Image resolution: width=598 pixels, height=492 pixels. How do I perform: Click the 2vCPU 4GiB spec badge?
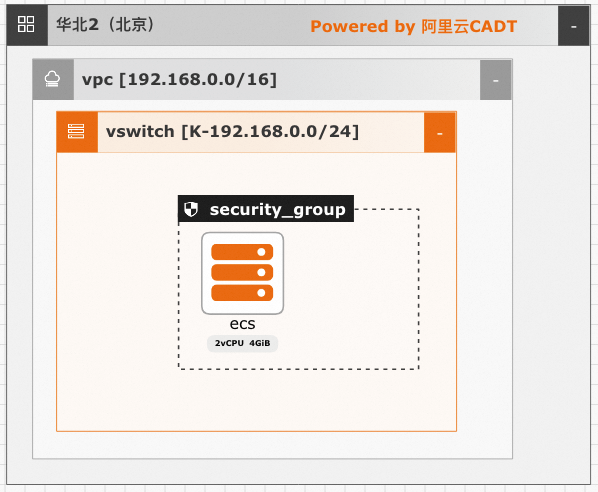243,343
